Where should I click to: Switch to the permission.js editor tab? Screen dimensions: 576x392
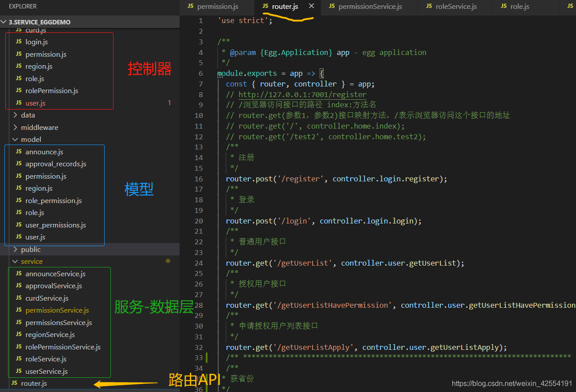pyautogui.click(x=217, y=6)
